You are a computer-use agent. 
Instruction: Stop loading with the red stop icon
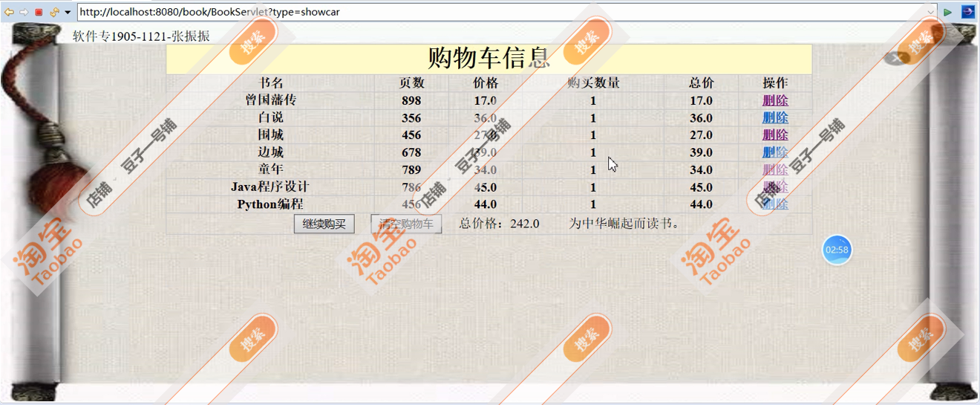pos(39,12)
